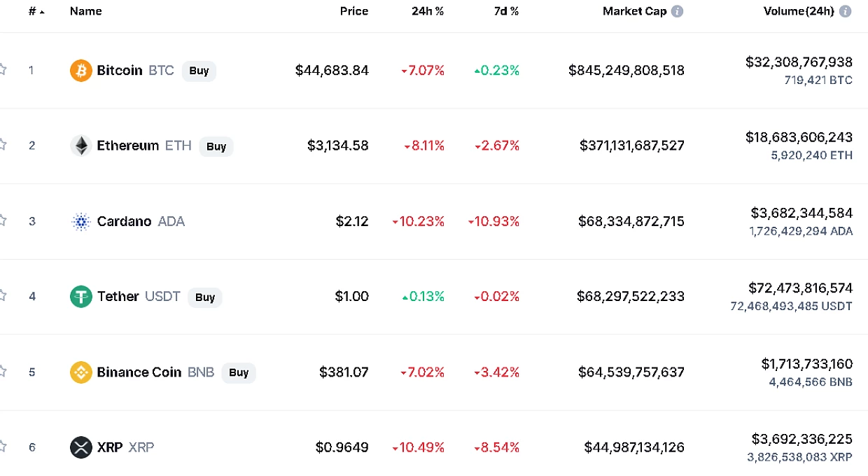
Task: Click the Binance Coin logo icon
Action: coord(81,372)
